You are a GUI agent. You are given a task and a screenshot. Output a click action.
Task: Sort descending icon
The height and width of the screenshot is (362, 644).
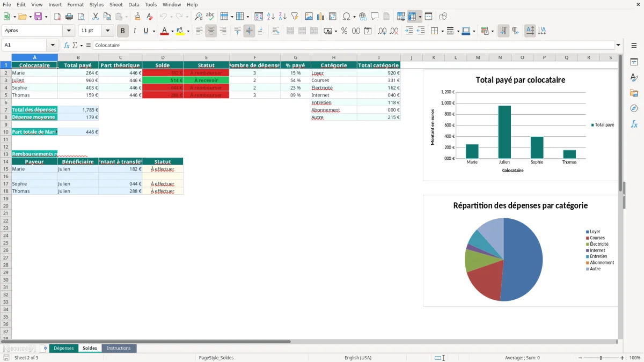[283, 17]
